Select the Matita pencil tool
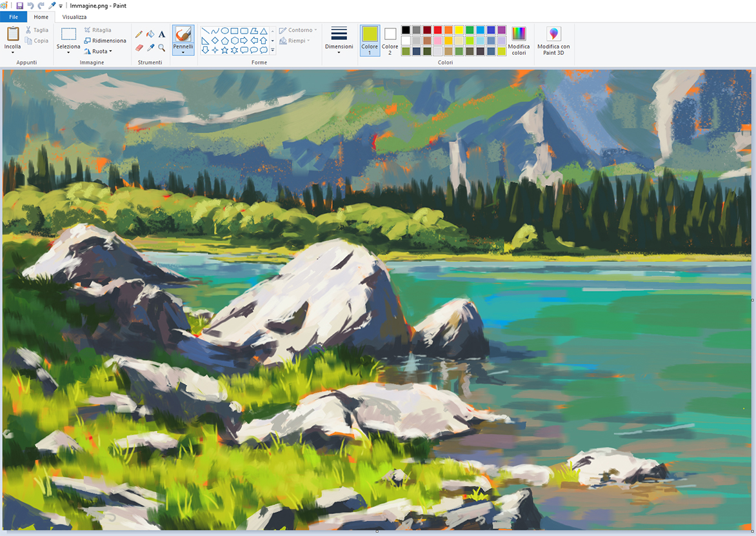756x536 pixels. [x=139, y=34]
